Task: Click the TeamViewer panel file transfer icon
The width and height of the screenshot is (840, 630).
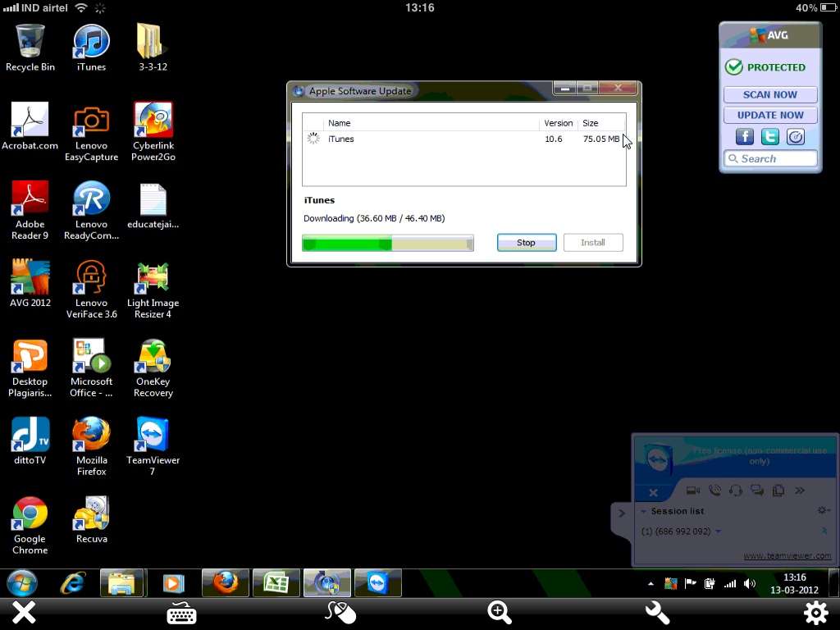Action: coord(778,491)
